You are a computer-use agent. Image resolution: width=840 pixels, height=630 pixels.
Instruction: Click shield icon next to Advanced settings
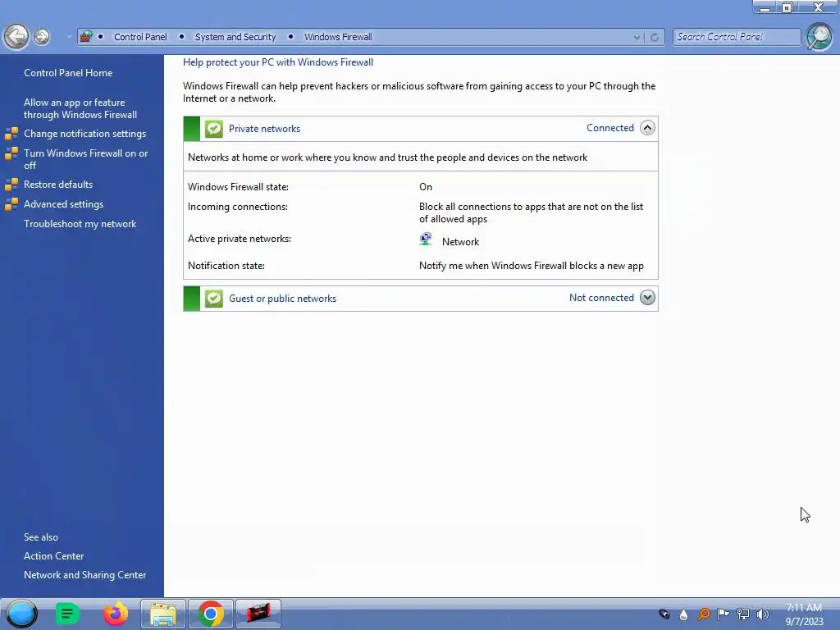(11, 204)
